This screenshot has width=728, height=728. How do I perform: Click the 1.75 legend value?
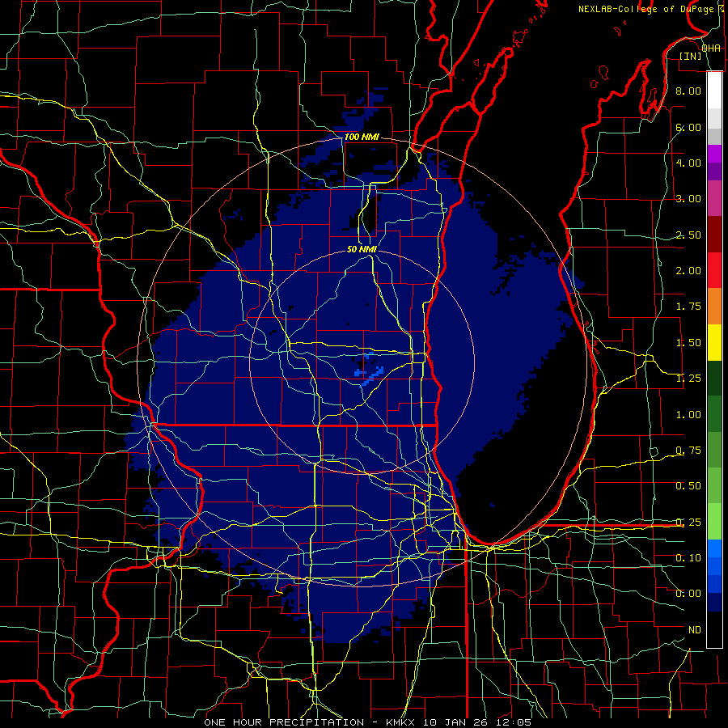[688, 307]
